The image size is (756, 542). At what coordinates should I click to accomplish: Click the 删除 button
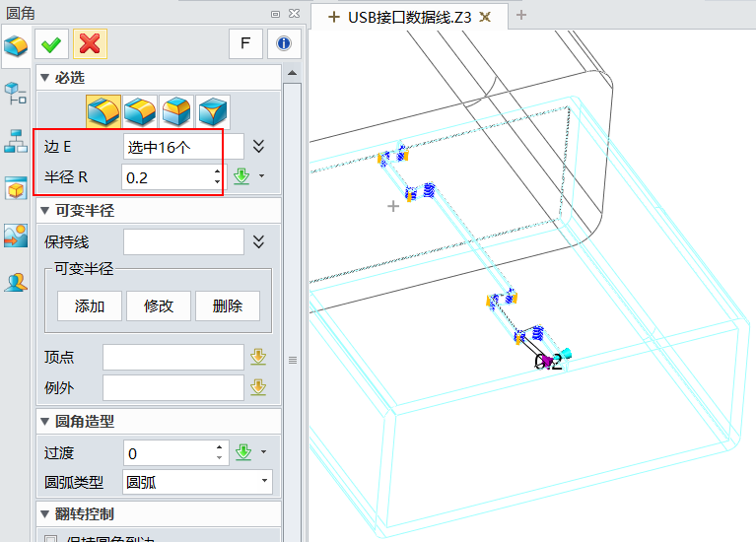(228, 305)
